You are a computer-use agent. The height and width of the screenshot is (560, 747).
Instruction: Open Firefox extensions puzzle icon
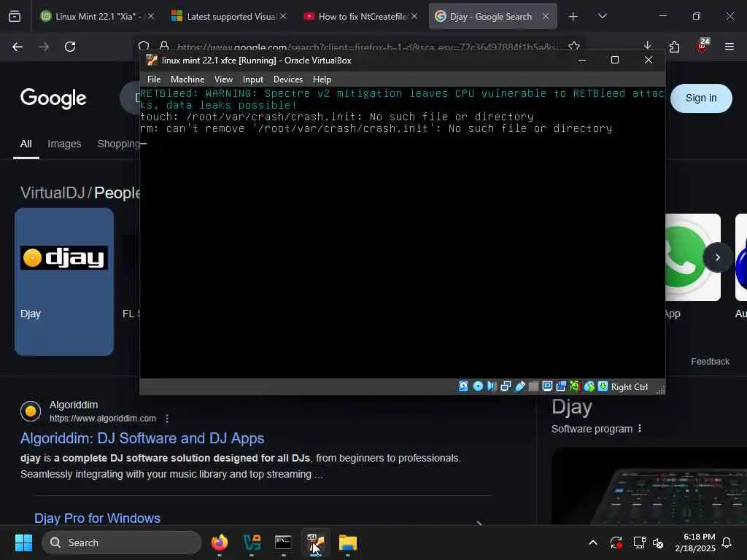(x=674, y=47)
